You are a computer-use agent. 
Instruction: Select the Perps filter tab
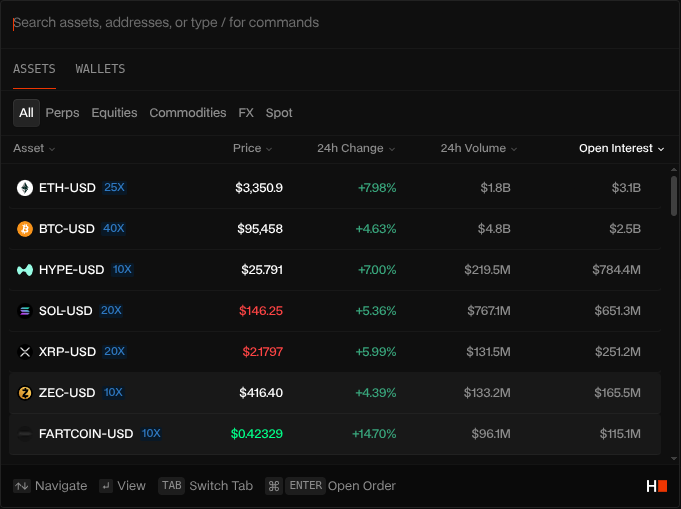[x=63, y=113]
